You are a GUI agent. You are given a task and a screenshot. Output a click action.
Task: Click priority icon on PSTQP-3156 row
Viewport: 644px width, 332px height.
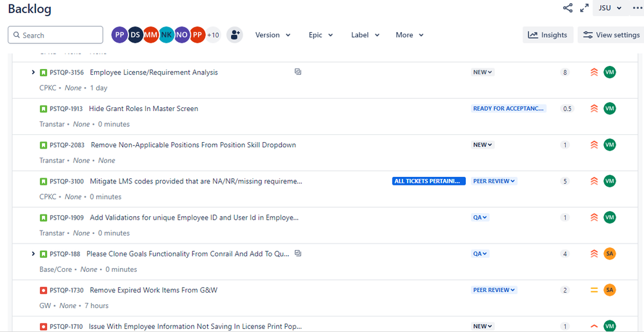pyautogui.click(x=594, y=72)
